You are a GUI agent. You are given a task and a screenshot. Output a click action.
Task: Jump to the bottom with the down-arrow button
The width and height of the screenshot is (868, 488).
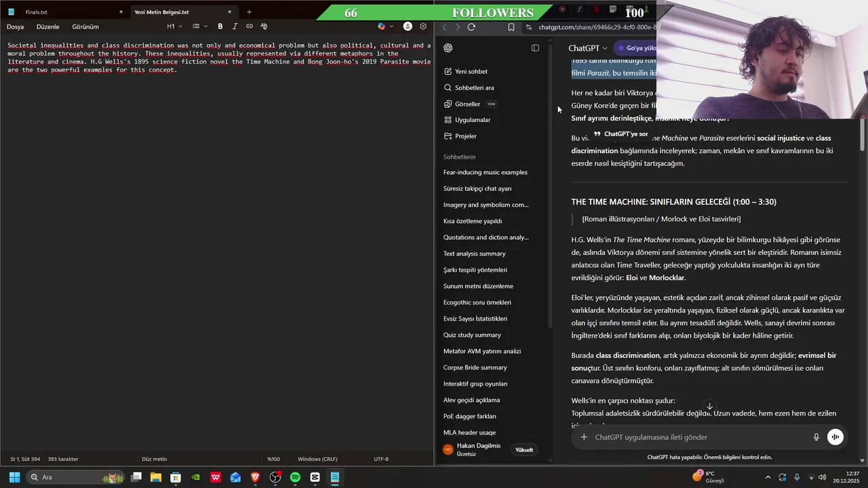click(x=709, y=407)
